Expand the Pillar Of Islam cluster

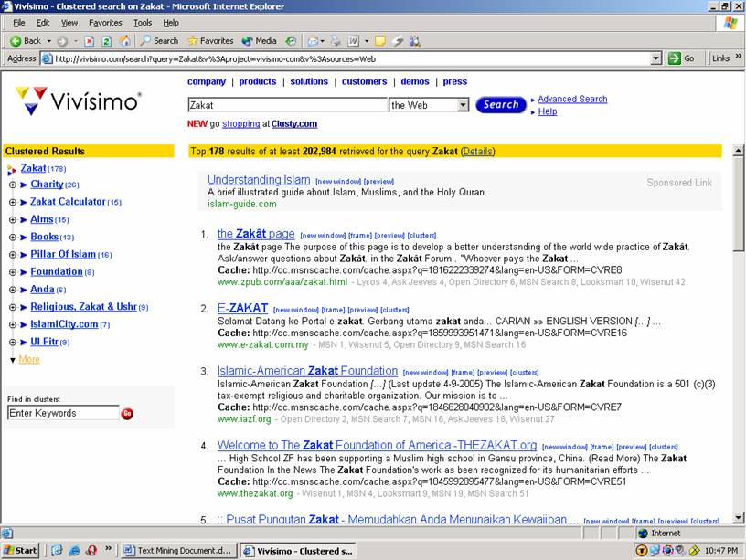click(x=13, y=255)
